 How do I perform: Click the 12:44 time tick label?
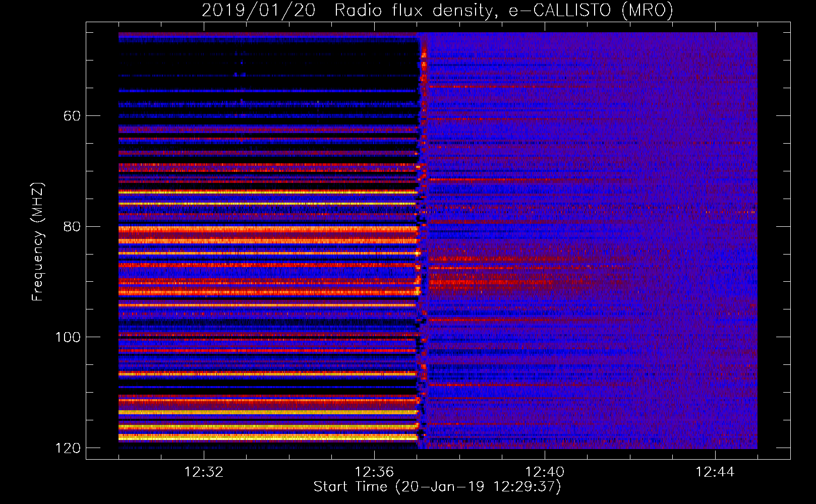point(715,472)
